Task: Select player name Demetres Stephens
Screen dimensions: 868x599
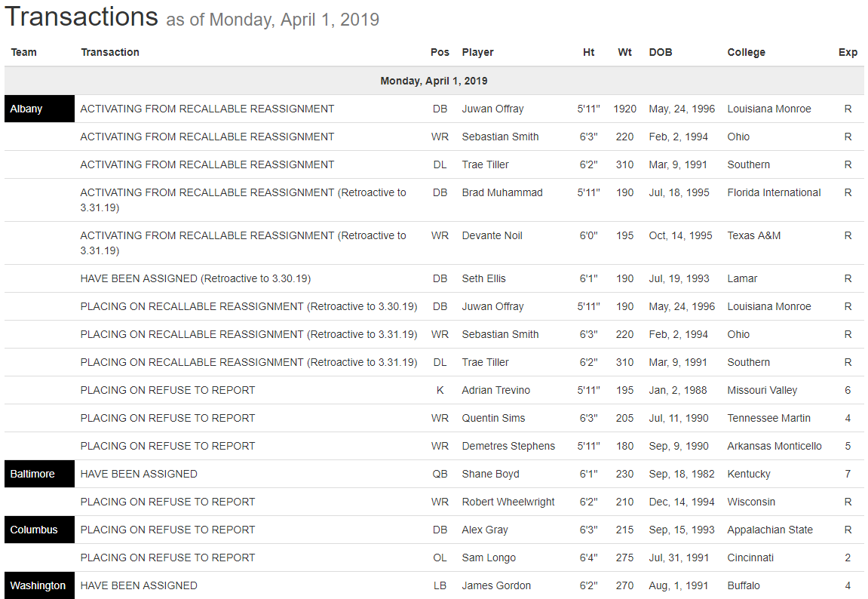Action: pyautogui.click(x=508, y=446)
